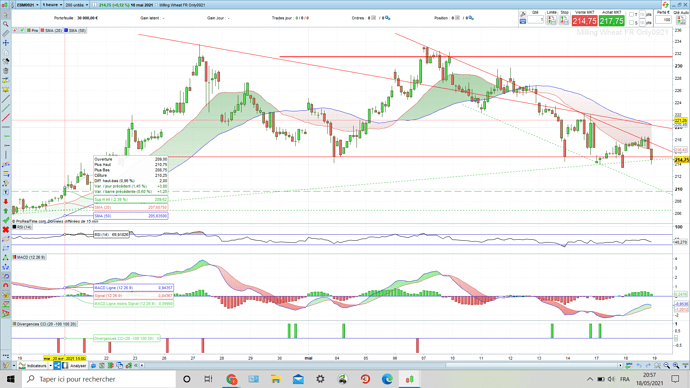Click the yellow star favorite tool
This screenshot has height=388, width=690.
(x=6, y=90)
